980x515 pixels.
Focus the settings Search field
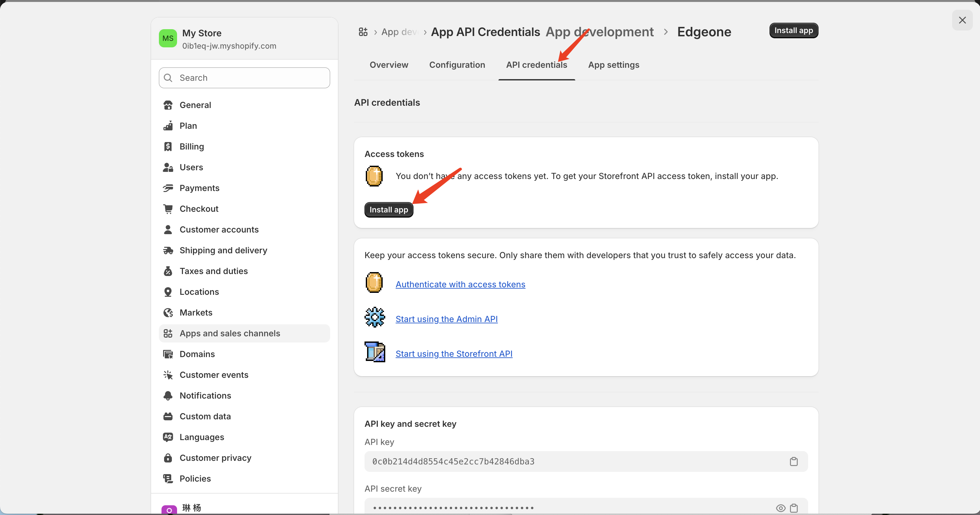pos(244,78)
